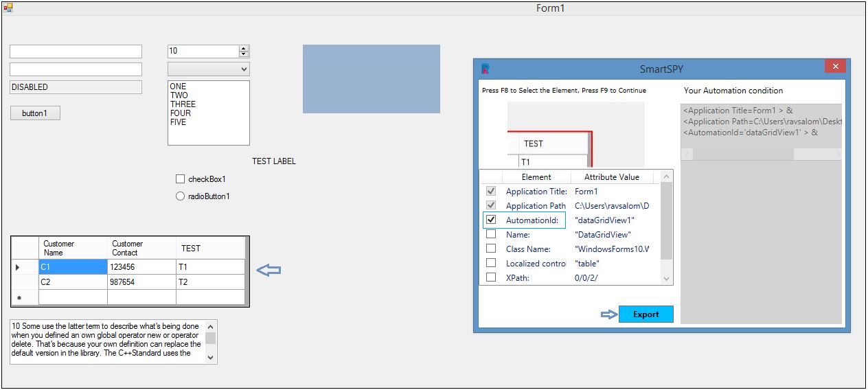Click the Form1 window icon in title bar
The width and height of the screenshot is (868, 390).
[8, 8]
